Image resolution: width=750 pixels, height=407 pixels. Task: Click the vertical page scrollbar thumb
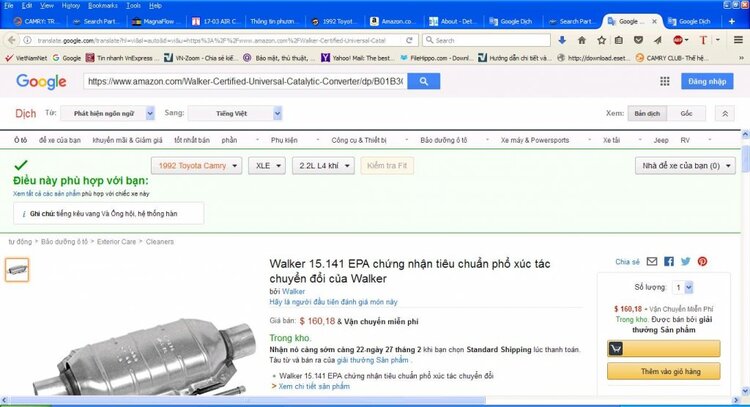pos(745,158)
